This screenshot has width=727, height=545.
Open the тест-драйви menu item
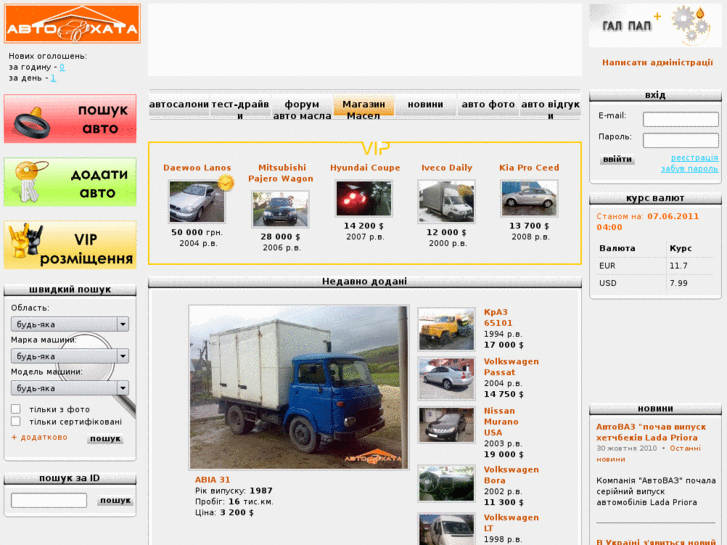[240, 110]
